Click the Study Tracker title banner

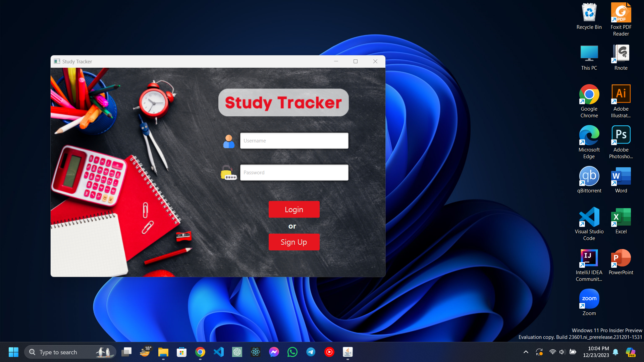(283, 103)
